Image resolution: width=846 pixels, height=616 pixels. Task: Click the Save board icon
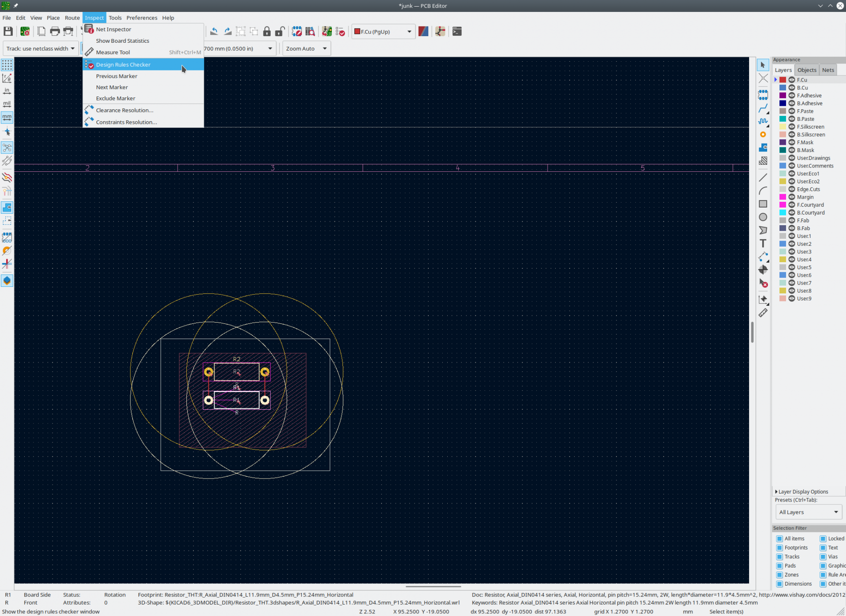pos(8,31)
